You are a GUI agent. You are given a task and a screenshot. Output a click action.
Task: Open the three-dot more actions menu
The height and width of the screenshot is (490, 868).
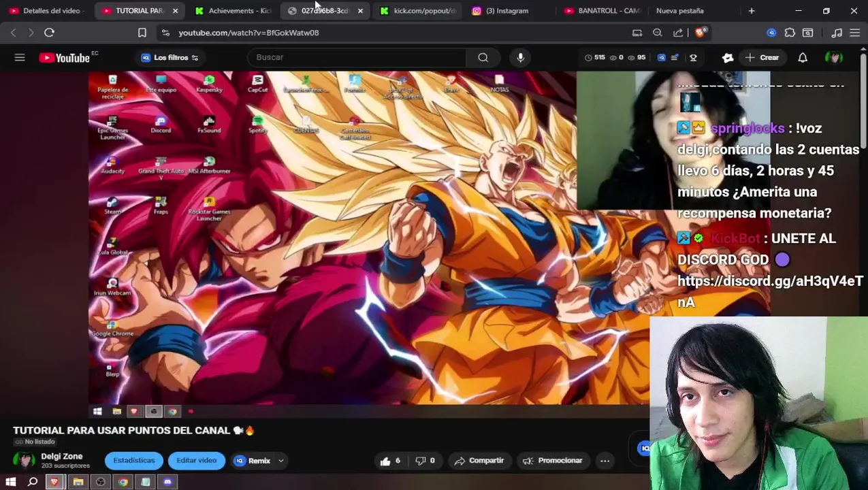[605, 461]
